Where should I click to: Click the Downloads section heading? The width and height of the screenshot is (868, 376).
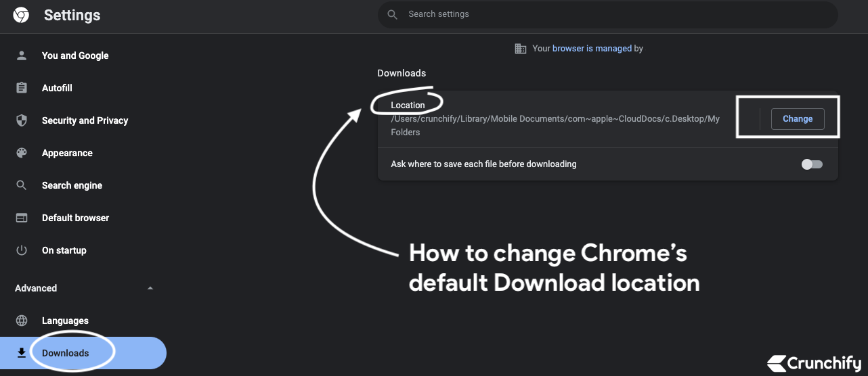(402, 73)
